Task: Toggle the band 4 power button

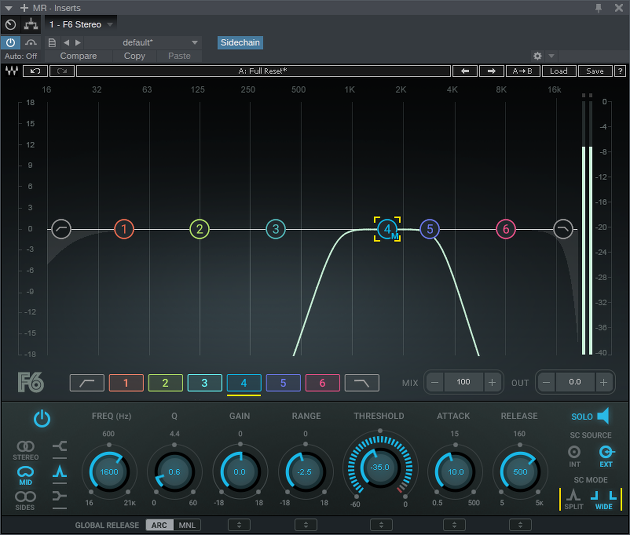Action: click(42, 419)
